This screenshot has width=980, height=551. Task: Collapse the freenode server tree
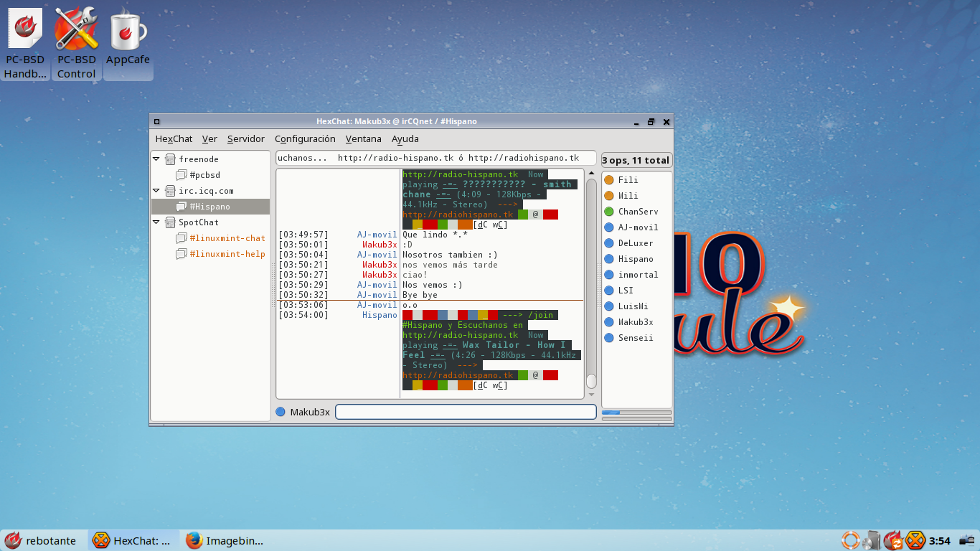point(156,159)
